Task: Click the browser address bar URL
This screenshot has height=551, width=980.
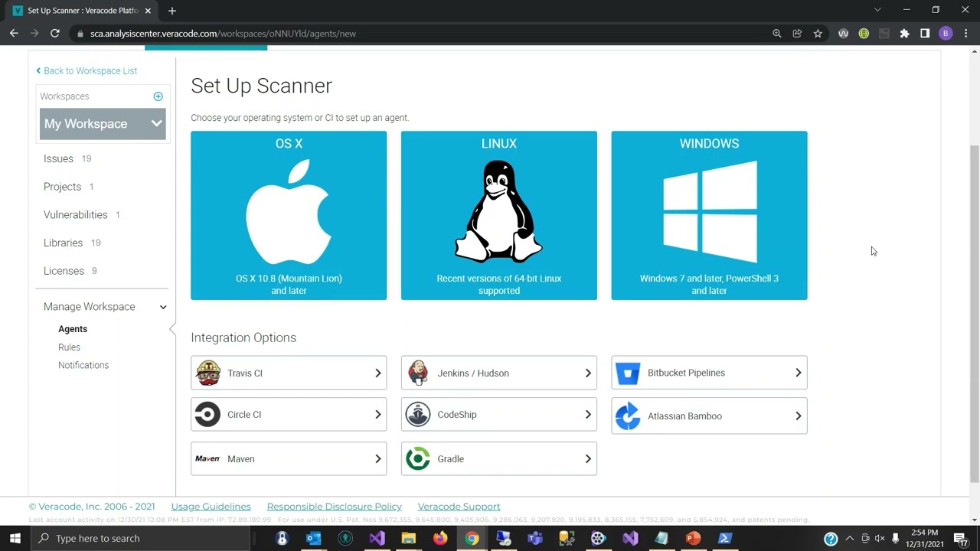Action: 223,34
